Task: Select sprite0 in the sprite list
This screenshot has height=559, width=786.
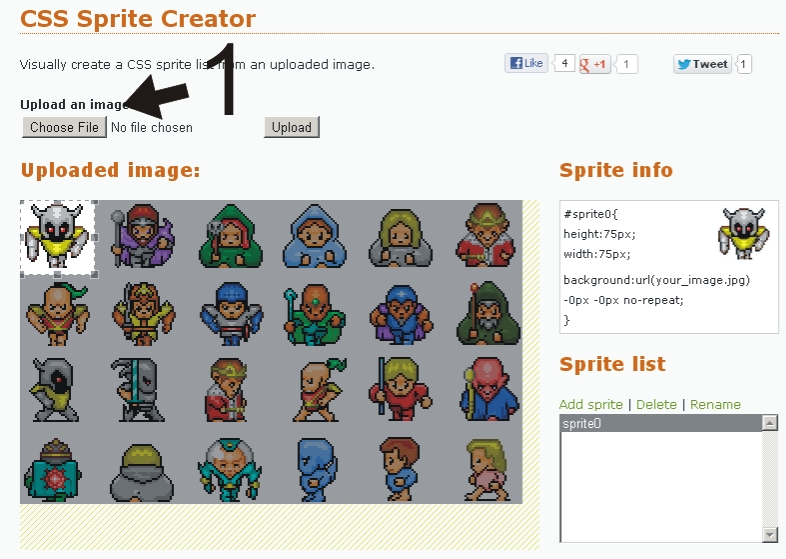Action: point(661,424)
